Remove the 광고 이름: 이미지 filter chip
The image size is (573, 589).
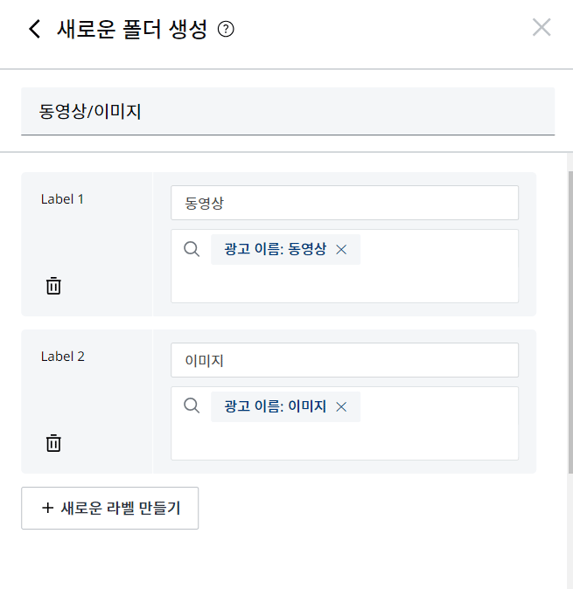pos(341,406)
